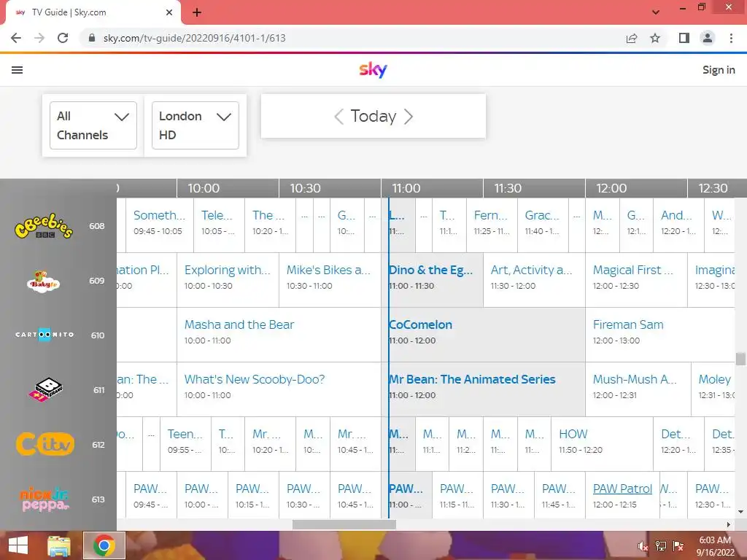Viewport: 747px width, 560px height.
Task: Click the CITV channel logo
Action: tap(45, 444)
